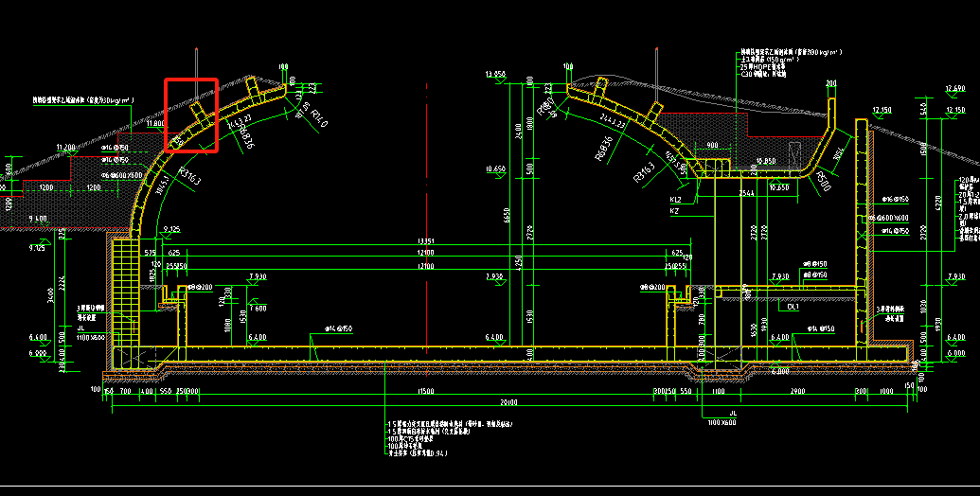Select the 2900 bottom dimension label

click(x=797, y=391)
